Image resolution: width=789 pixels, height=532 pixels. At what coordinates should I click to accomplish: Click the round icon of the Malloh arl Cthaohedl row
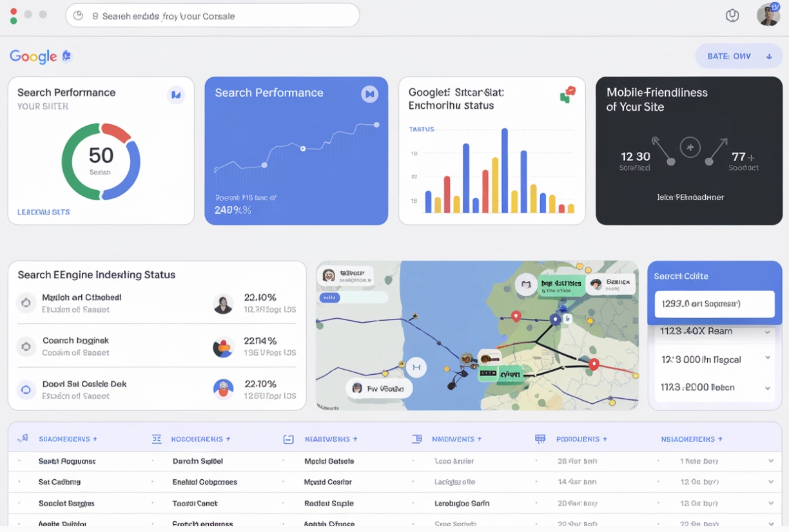tap(26, 303)
